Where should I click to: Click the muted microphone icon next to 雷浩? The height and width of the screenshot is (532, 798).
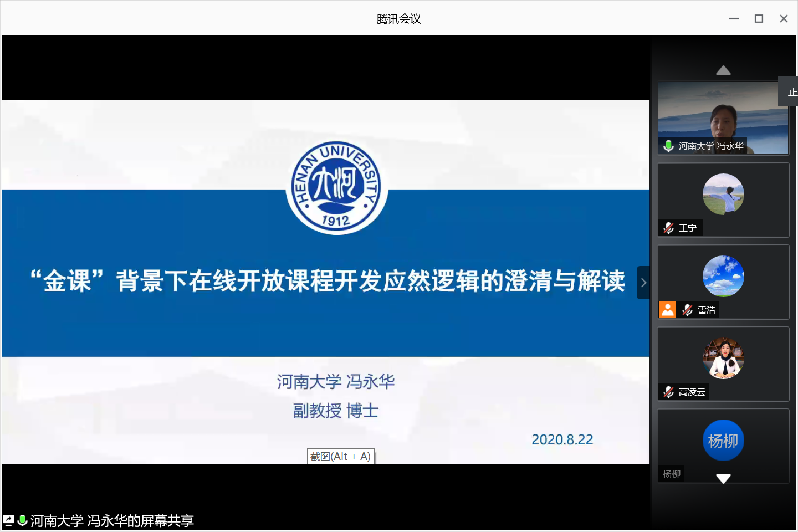[x=687, y=310]
